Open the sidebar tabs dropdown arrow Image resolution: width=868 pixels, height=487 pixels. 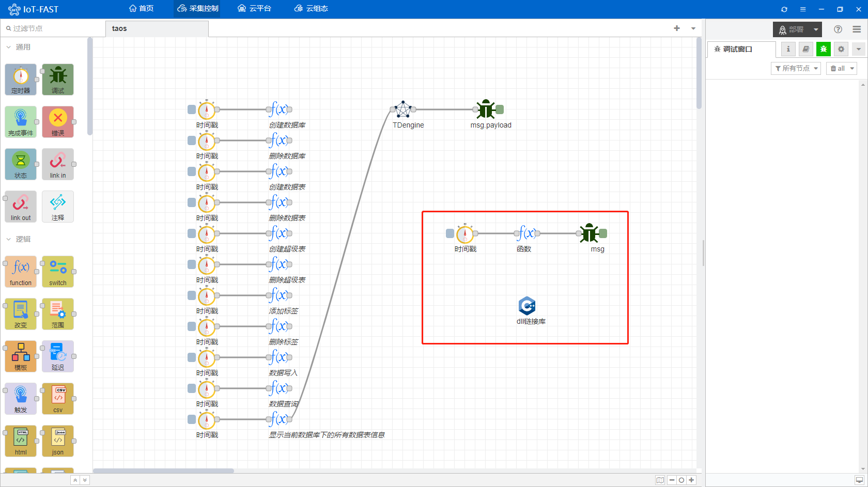pos(859,49)
